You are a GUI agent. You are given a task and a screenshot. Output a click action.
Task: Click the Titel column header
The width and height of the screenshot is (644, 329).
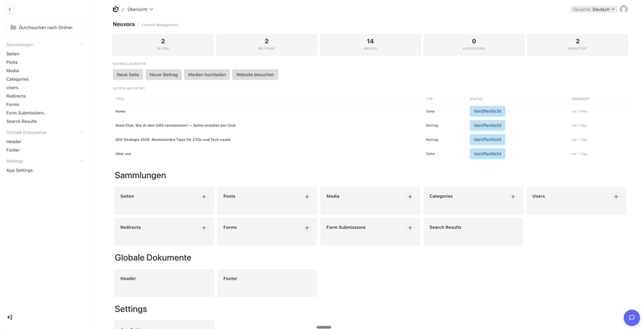click(x=120, y=99)
